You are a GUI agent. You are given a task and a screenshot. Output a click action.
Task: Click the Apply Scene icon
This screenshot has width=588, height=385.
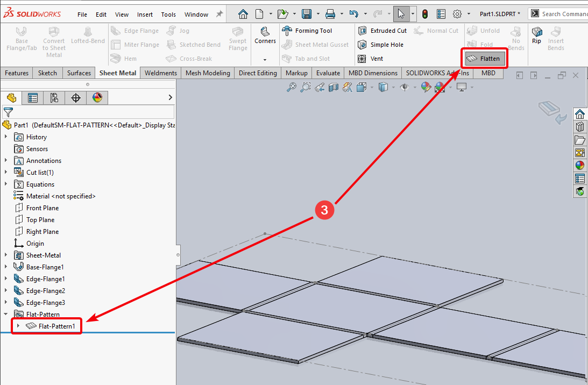440,87
